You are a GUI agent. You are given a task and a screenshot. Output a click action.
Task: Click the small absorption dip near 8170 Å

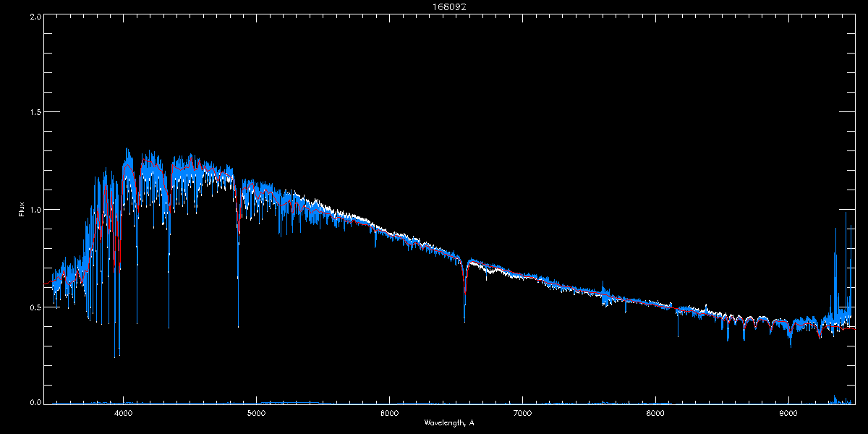pyautogui.click(x=678, y=324)
